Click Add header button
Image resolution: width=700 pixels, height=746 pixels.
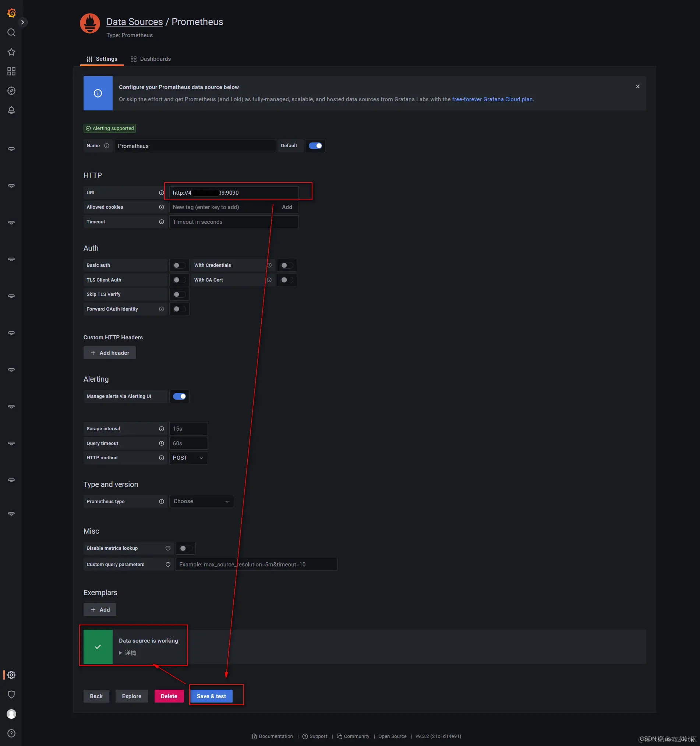click(110, 353)
